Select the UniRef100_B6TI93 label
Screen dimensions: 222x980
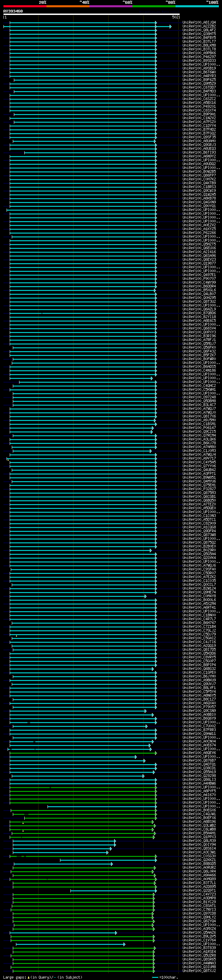pyautogui.click(x=199, y=153)
